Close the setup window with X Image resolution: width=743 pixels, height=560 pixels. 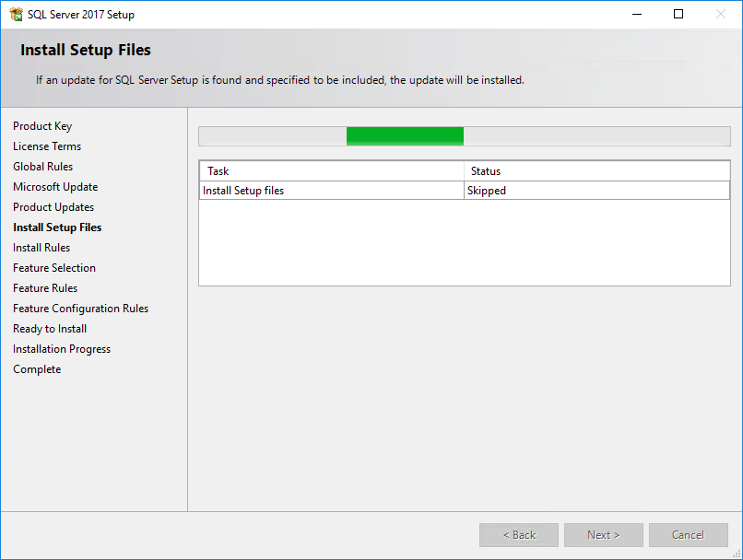[x=720, y=14]
